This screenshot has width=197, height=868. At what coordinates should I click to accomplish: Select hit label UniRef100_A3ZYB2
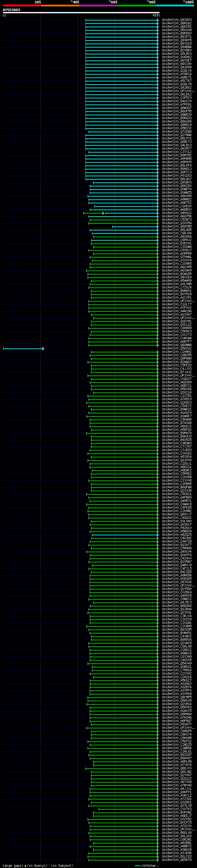pyautogui.click(x=177, y=819)
